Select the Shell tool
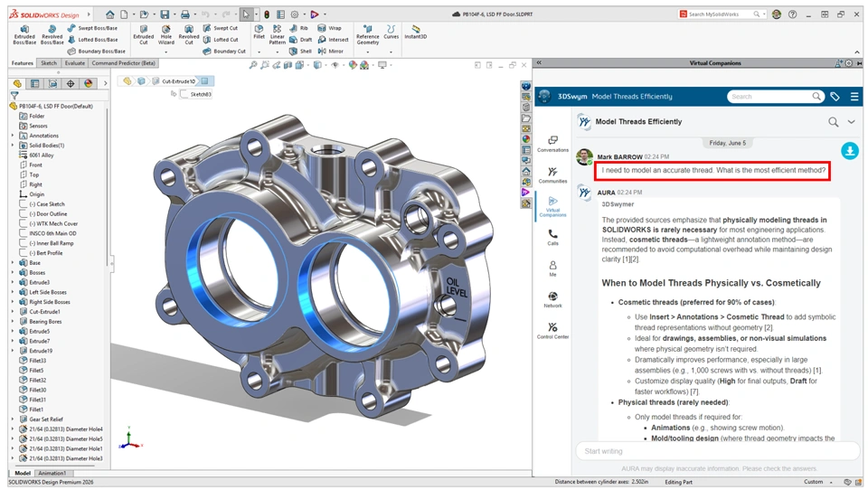This screenshot has width=868, height=490. click(300, 51)
